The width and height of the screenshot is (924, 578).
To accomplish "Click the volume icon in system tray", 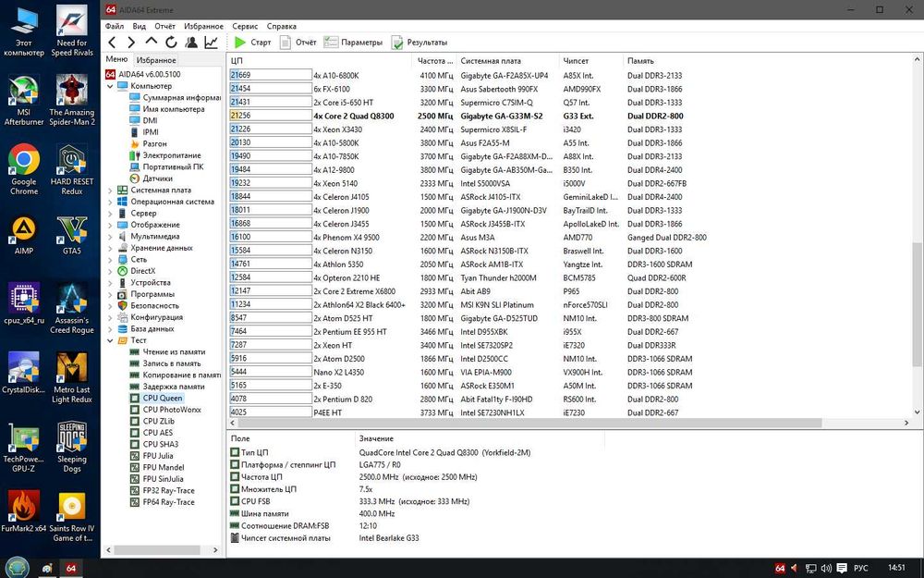I will tap(826, 568).
